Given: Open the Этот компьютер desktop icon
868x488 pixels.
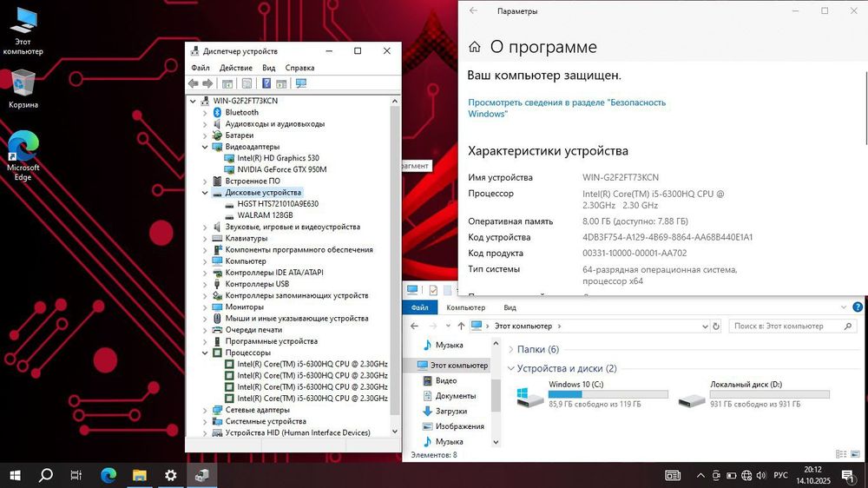Looking at the screenshot, I should click(x=23, y=31).
